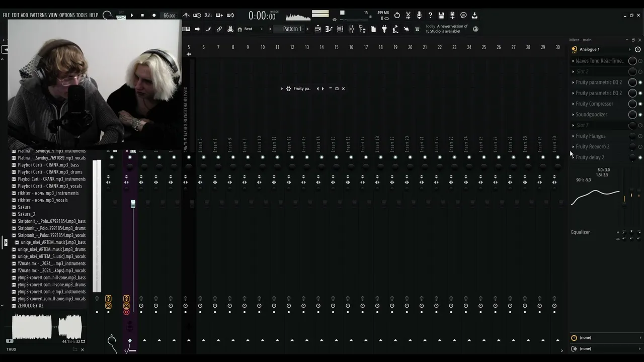Click the newer version available notice
This screenshot has width=644, height=362.
tap(447, 29)
